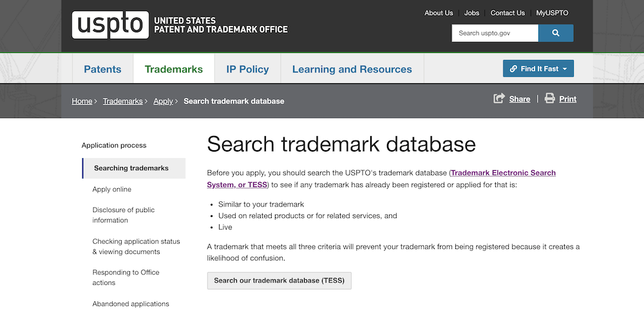
Task: Click the About Us link
Action: pos(439,13)
